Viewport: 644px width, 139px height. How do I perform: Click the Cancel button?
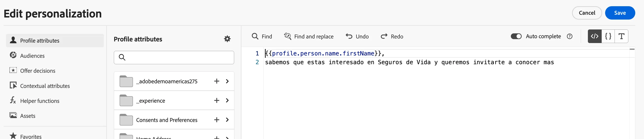point(587,13)
